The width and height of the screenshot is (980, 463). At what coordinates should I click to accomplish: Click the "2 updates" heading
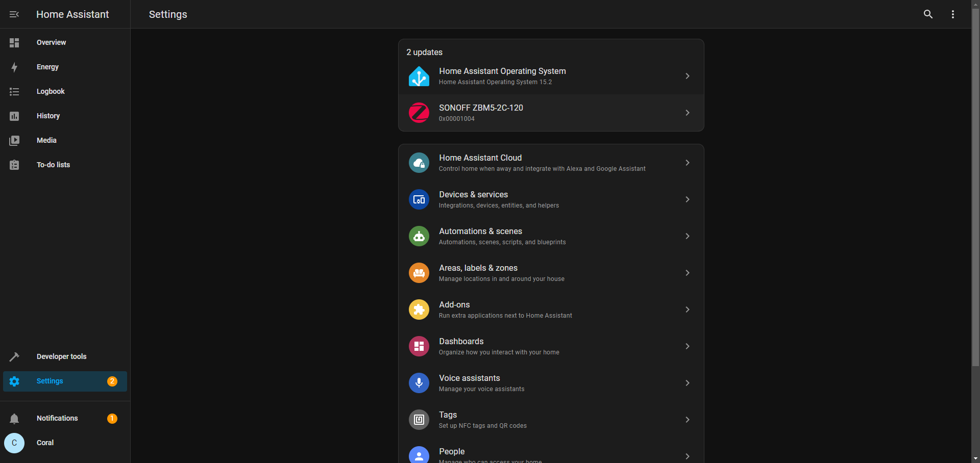pos(424,52)
